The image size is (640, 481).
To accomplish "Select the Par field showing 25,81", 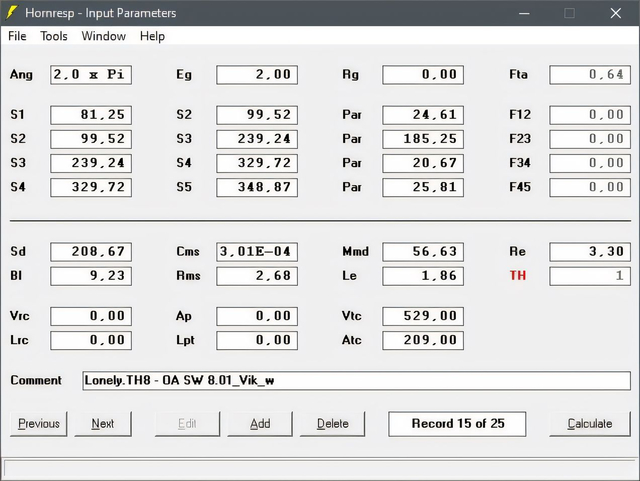I will point(423,187).
